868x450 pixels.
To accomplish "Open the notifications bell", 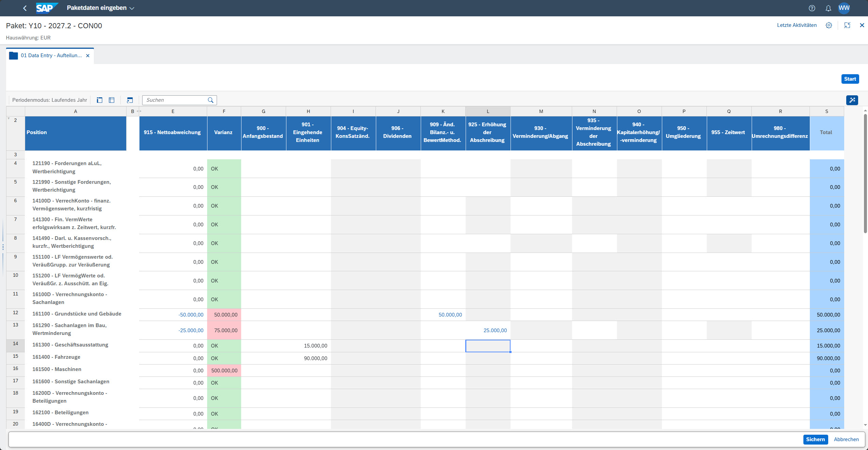I will coord(828,8).
